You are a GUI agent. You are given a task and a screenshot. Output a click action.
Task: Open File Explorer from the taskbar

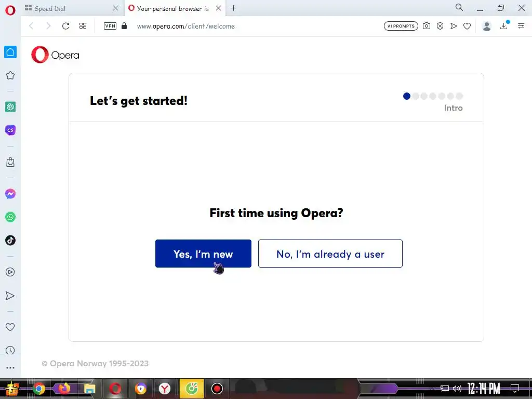89,389
